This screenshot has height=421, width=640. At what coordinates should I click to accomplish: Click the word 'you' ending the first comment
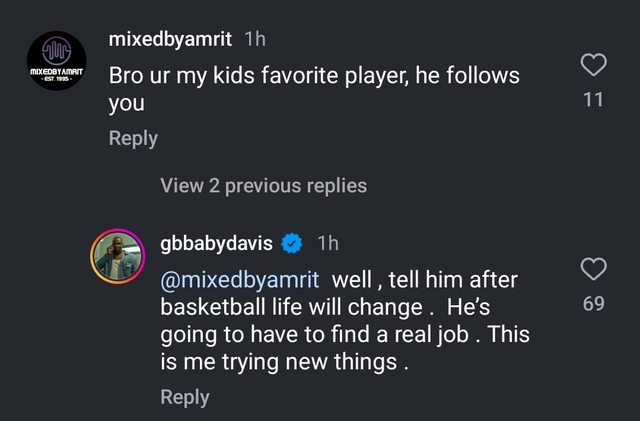click(x=126, y=103)
